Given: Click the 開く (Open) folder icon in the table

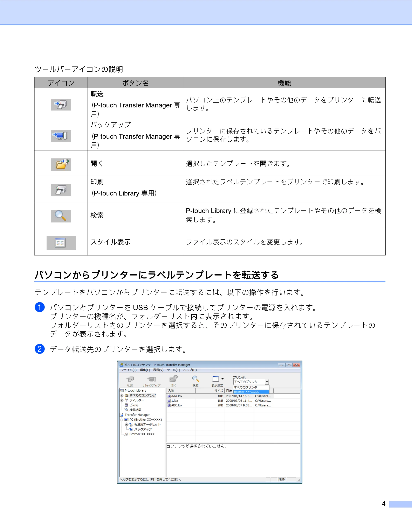Looking at the screenshot, I should [x=61, y=164].
